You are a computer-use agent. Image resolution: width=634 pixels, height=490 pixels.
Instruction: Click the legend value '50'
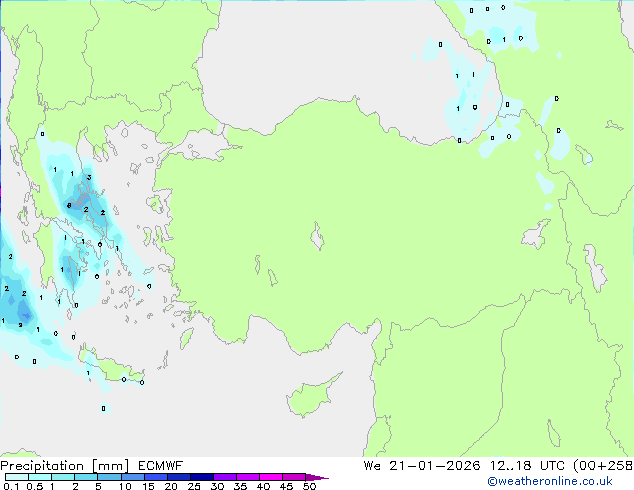309,486
